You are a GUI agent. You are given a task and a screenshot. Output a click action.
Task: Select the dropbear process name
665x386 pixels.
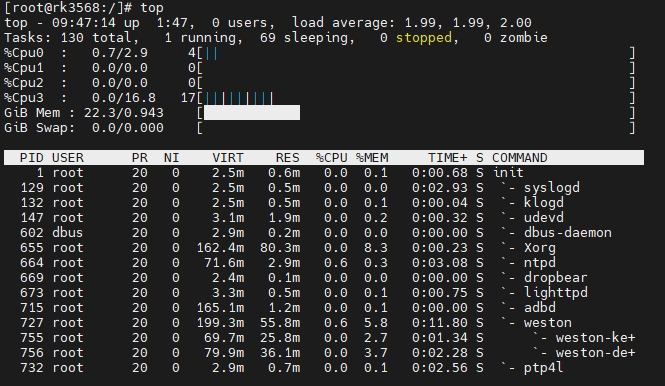point(556,277)
